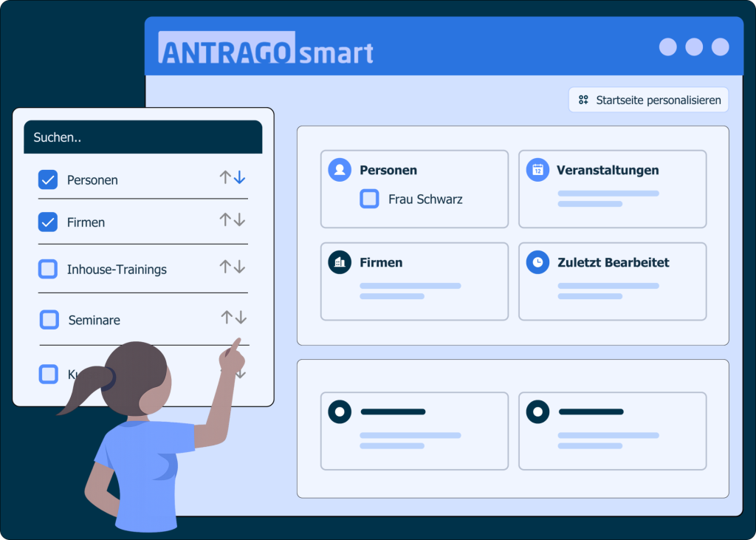Move Firmen up using arrow
Viewport: 756px width, 540px height.
225,220
